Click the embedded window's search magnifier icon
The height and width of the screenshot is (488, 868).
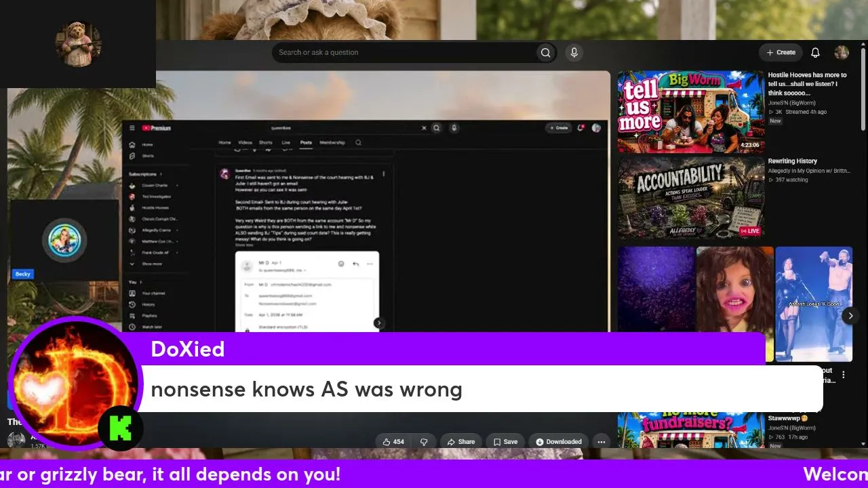click(x=437, y=127)
